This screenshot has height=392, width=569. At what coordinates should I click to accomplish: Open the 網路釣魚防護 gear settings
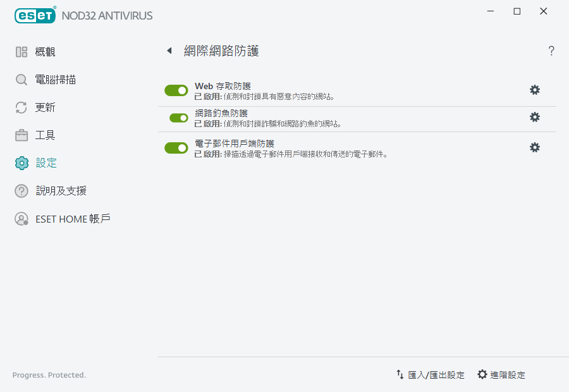(535, 117)
